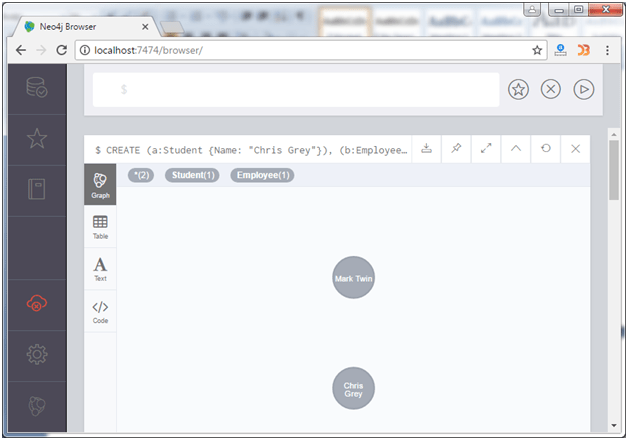Select the Student(1) label badge
The image size is (628, 440).
(192, 175)
